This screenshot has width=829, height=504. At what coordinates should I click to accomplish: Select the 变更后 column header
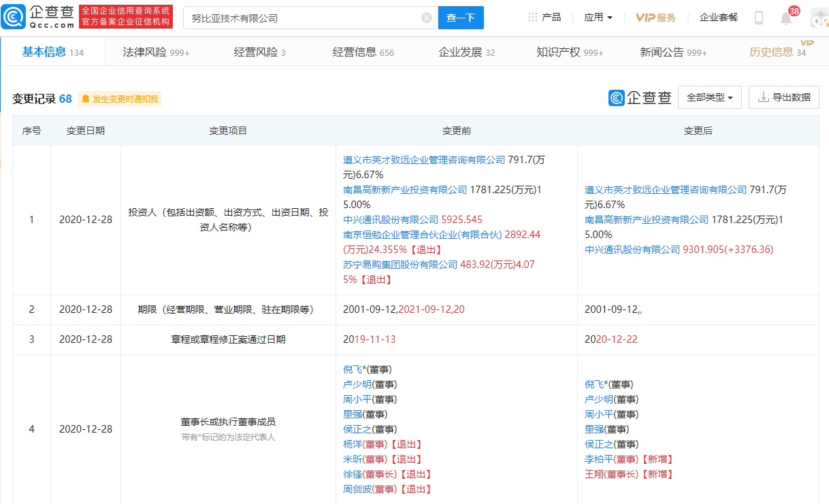698,131
